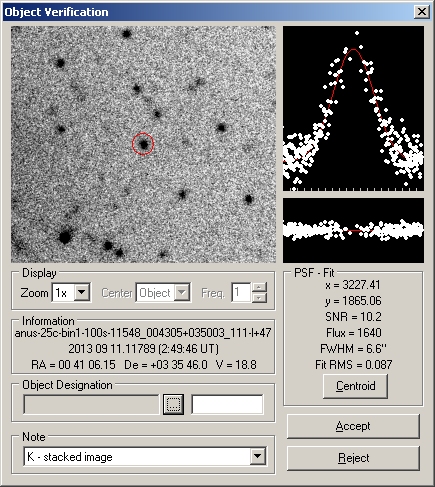The image size is (435, 487).
Task: Increase the Freq. value with up arrow
Action: point(259,287)
